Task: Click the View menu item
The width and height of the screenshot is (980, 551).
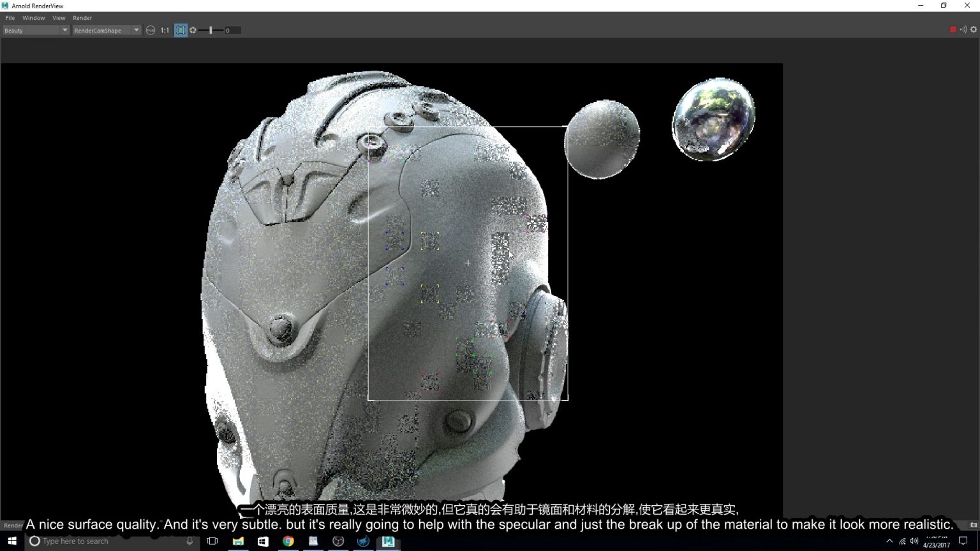Action: [59, 18]
